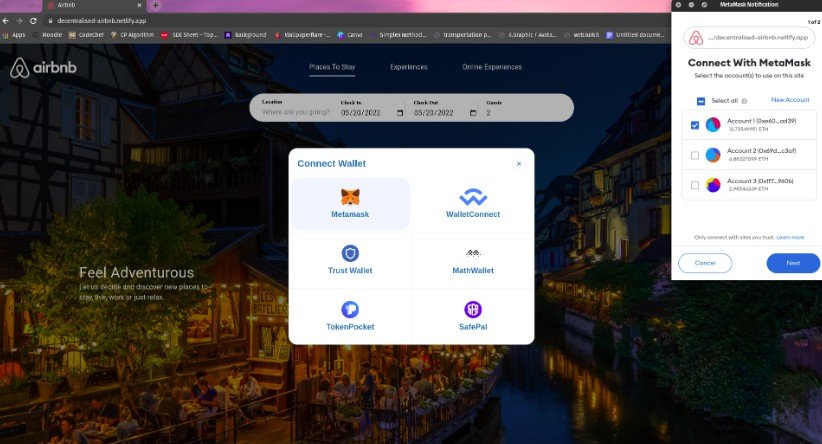Screen dimensions: 822x444
Task: Click Account 3 avatar in MetaMask
Action: click(x=713, y=185)
